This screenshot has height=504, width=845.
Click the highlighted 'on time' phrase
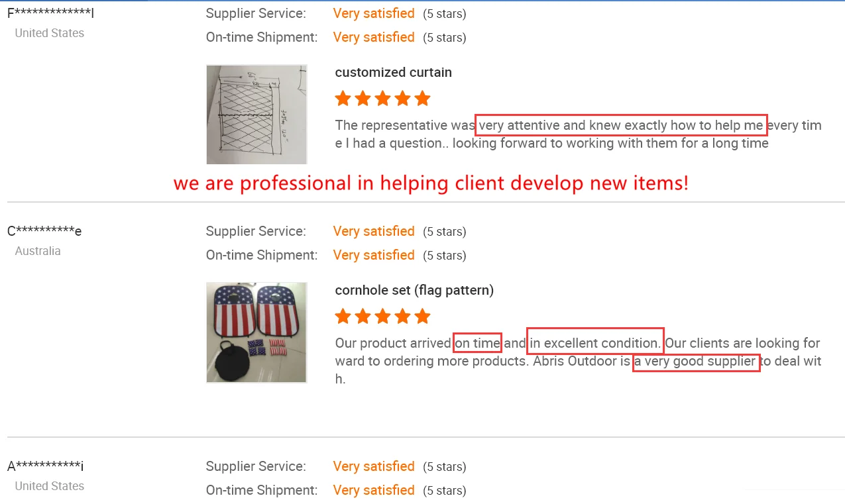pos(477,343)
